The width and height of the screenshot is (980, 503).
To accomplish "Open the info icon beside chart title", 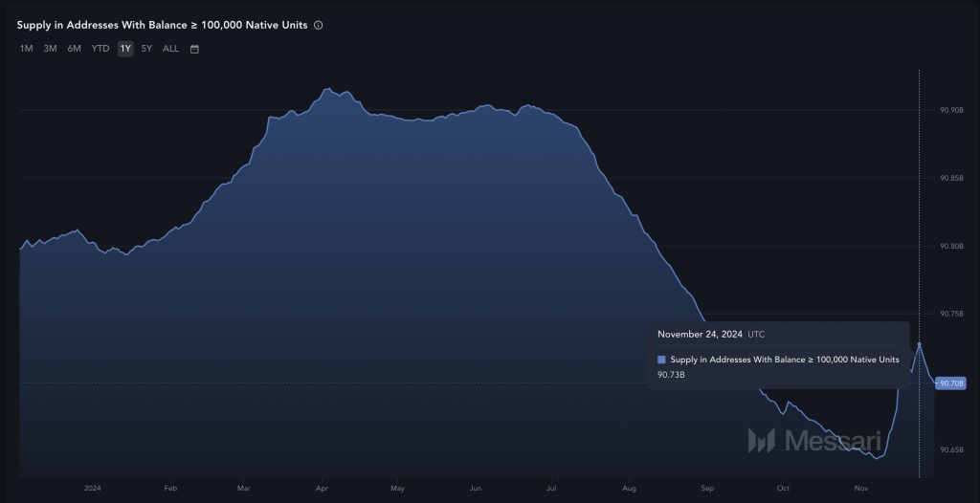I will (318, 25).
